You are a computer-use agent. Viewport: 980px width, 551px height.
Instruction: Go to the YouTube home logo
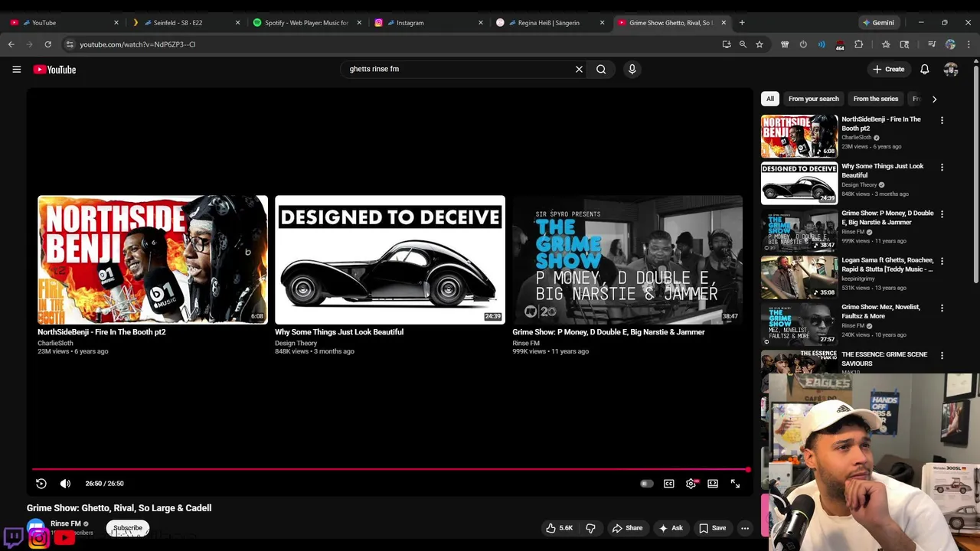[54, 70]
